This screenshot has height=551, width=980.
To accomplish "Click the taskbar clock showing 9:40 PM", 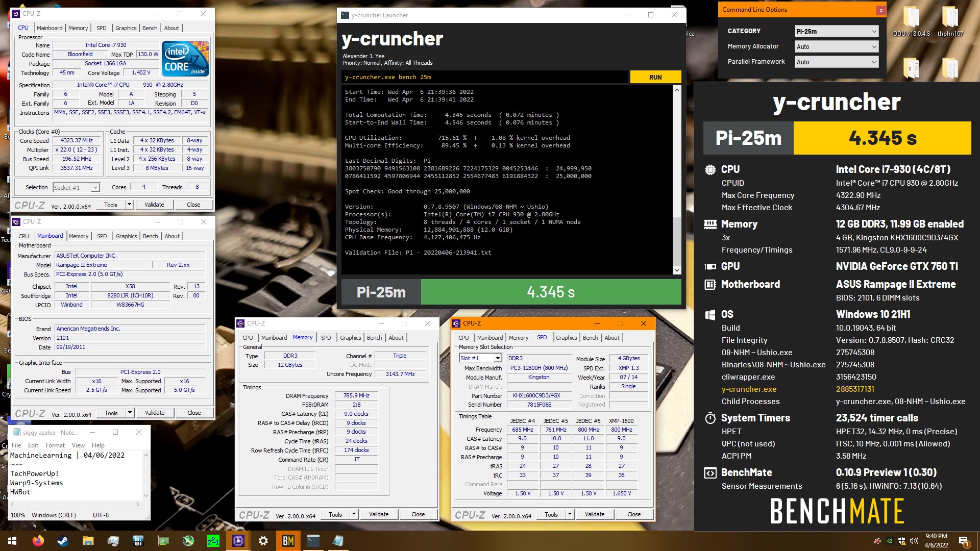I will [936, 541].
